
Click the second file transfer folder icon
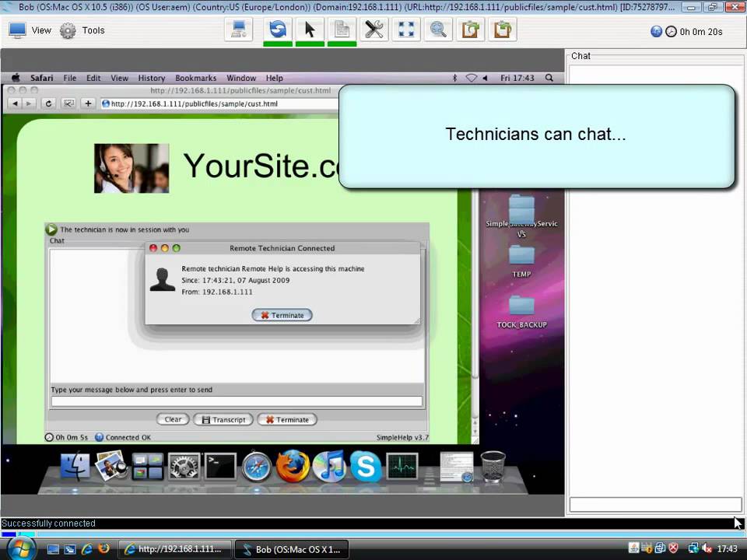pyautogui.click(x=503, y=30)
